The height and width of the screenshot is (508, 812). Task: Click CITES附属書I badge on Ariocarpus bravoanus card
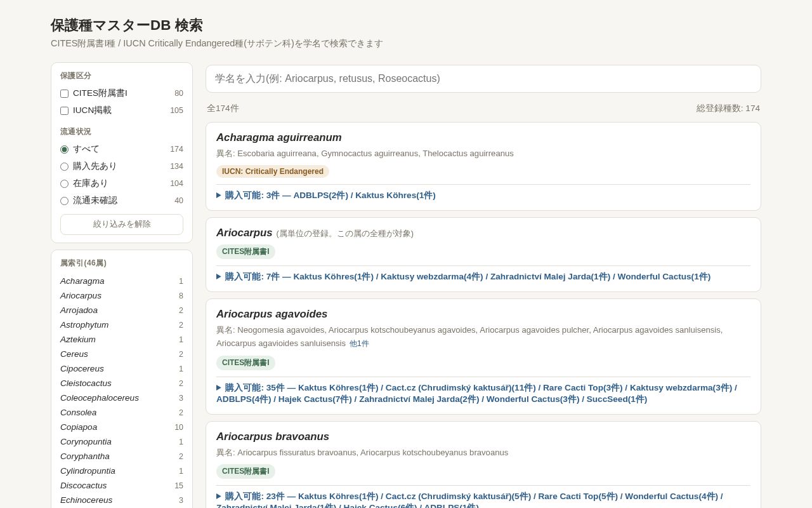pyautogui.click(x=246, y=471)
